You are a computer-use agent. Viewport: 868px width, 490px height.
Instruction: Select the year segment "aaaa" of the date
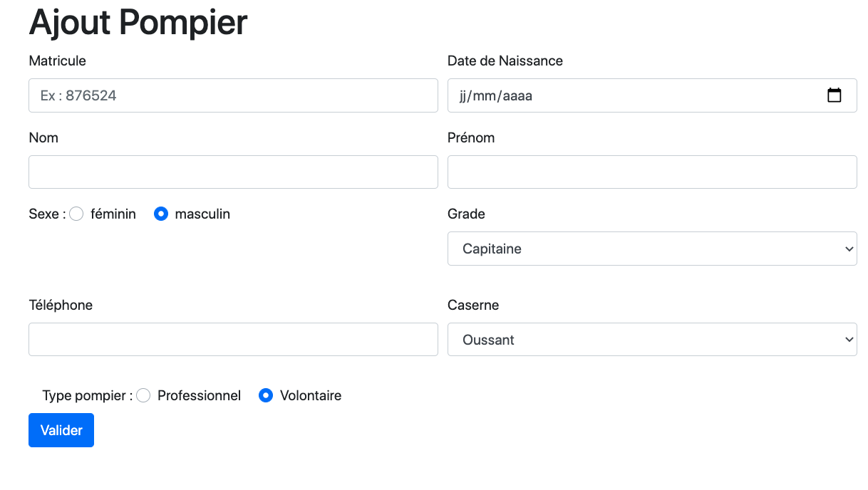[517, 95]
